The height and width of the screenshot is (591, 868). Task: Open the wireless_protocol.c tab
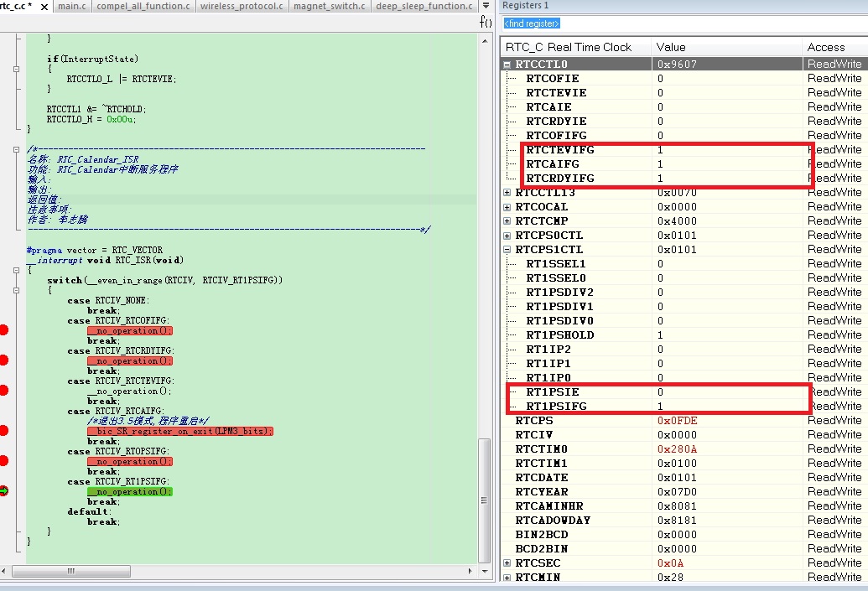(x=242, y=6)
